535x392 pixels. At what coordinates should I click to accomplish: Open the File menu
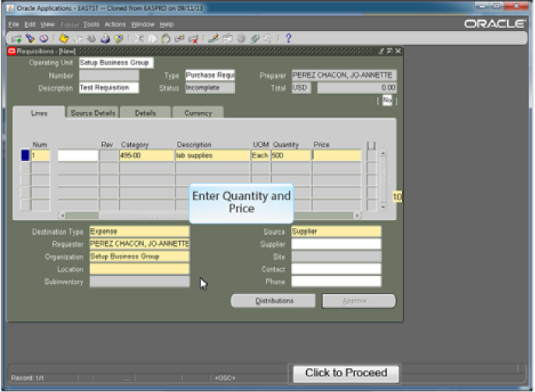tap(14, 25)
